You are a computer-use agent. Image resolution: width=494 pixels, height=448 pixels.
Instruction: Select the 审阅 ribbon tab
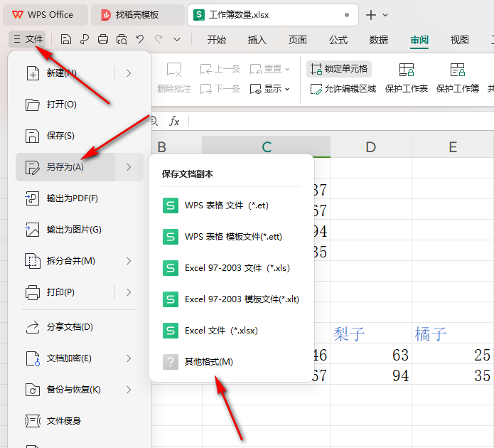419,40
